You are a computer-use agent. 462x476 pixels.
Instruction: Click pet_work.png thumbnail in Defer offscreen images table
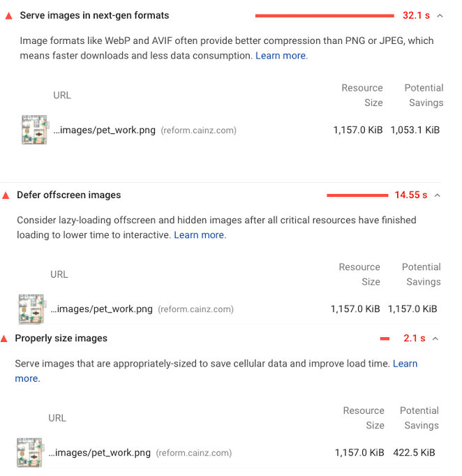point(31,309)
